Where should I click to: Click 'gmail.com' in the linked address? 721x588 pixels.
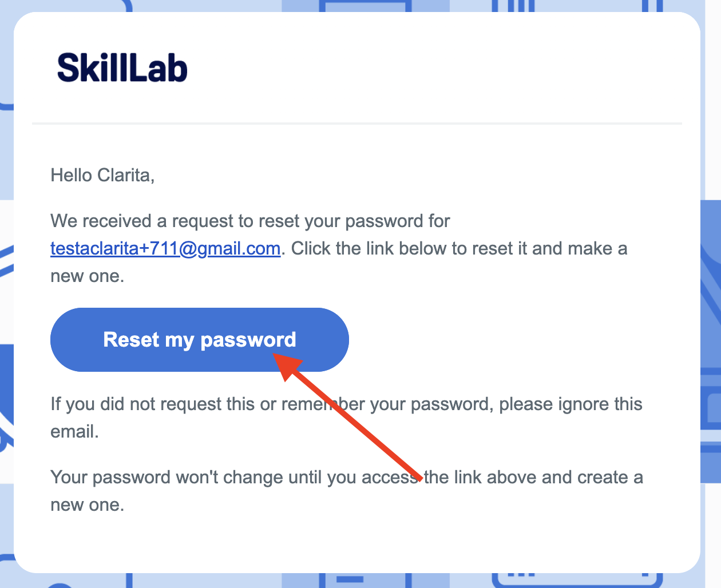(239, 249)
